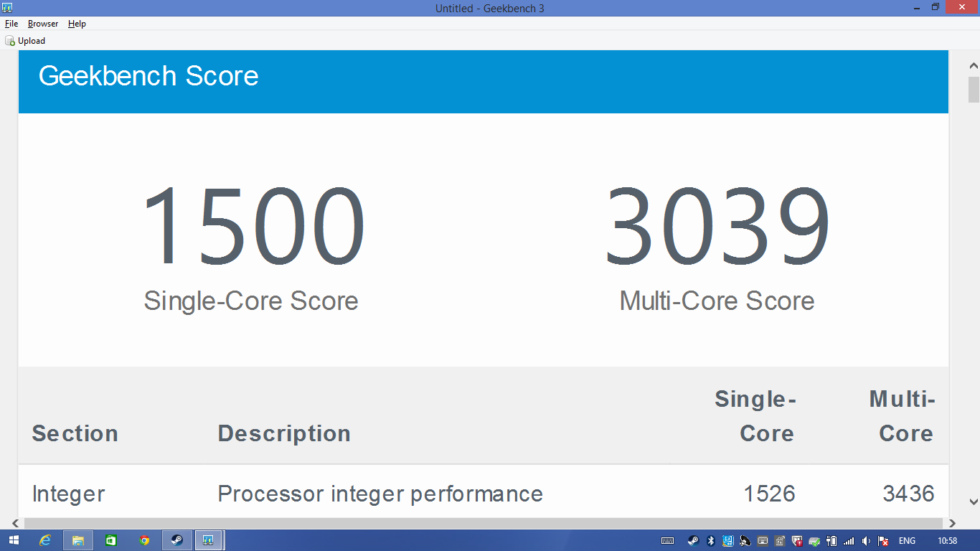The image size is (980, 551).
Task: Click the 1500 single-core score
Action: tap(254, 226)
